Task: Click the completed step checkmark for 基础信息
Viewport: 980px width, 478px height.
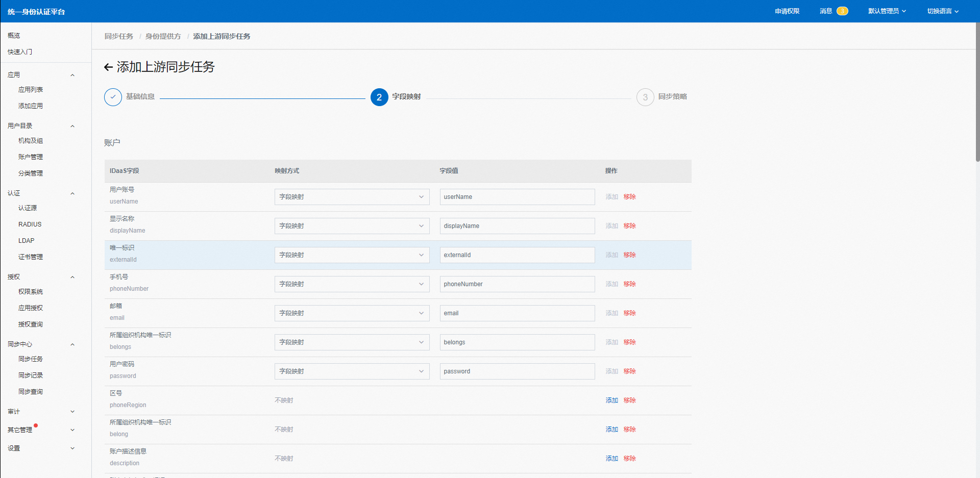Action: coord(113,97)
